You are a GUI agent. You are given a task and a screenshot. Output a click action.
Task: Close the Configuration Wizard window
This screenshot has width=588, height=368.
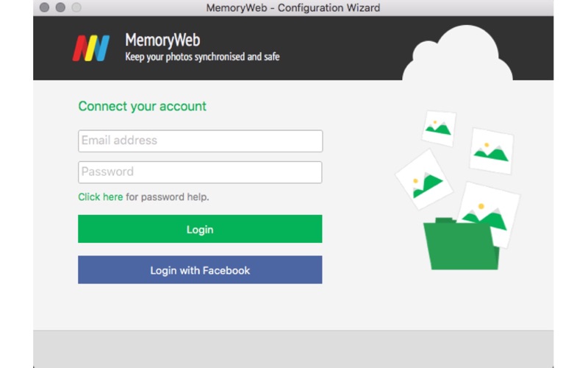click(44, 7)
